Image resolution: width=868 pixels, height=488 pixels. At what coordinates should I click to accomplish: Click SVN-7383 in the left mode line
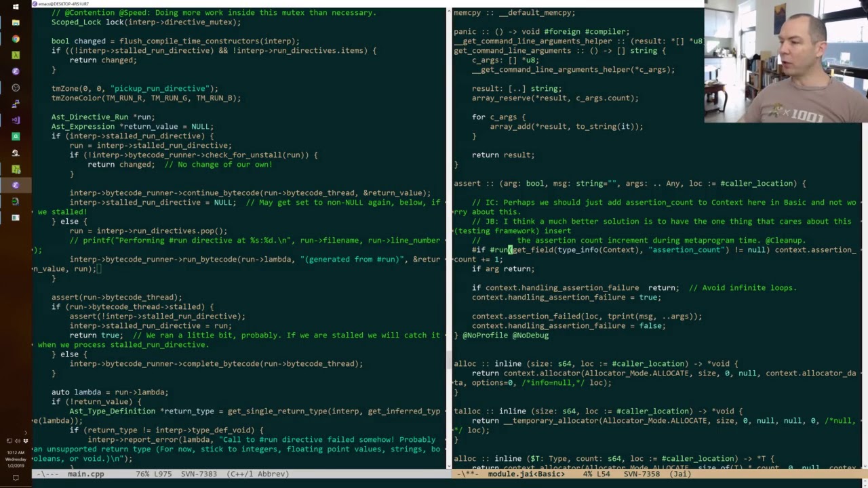199,474
